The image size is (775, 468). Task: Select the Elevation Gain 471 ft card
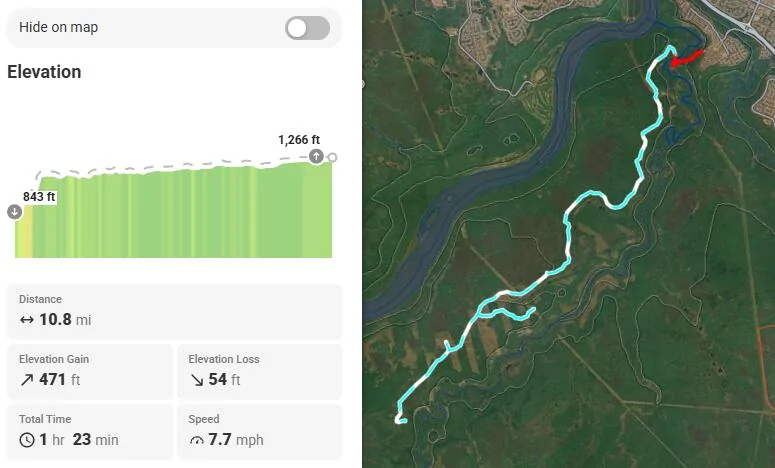coord(90,371)
